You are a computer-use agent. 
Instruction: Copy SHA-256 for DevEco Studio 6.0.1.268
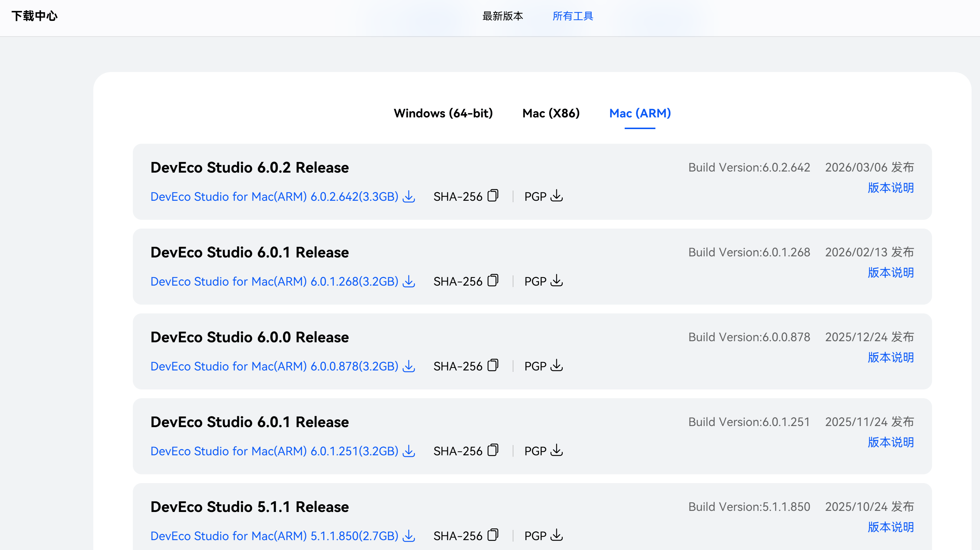point(493,280)
